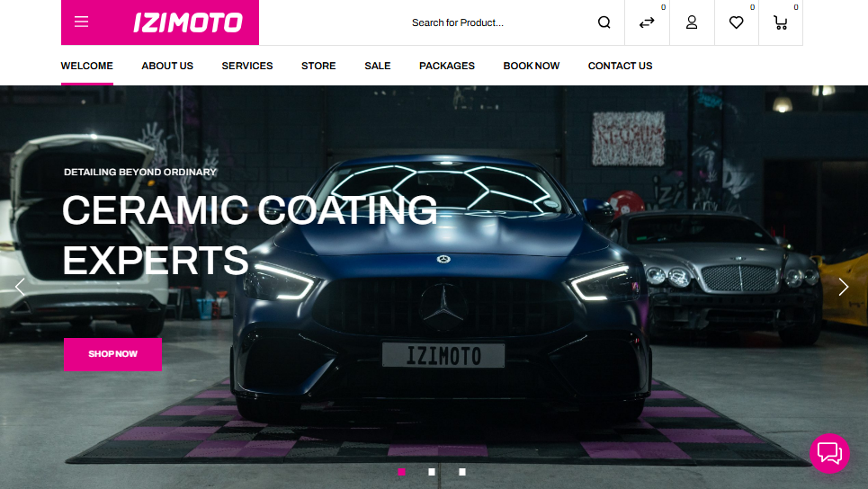868x489 pixels.
Task: Click the search magnifier icon
Action: (604, 22)
